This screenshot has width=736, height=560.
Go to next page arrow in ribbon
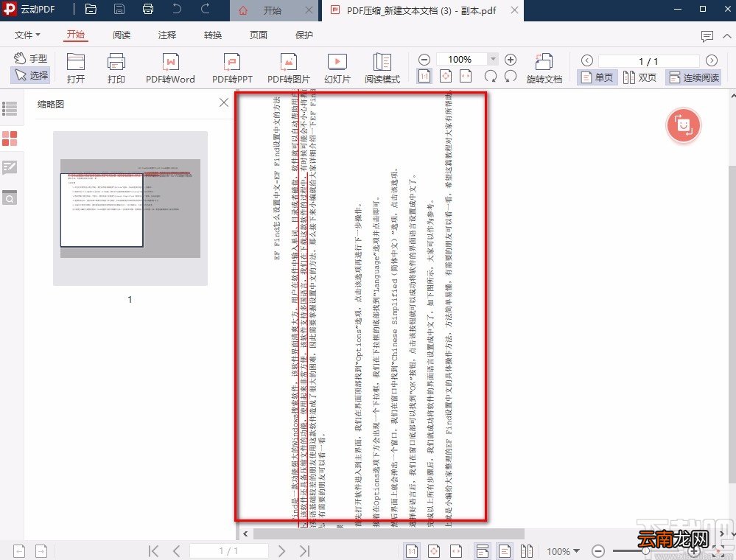coord(712,60)
